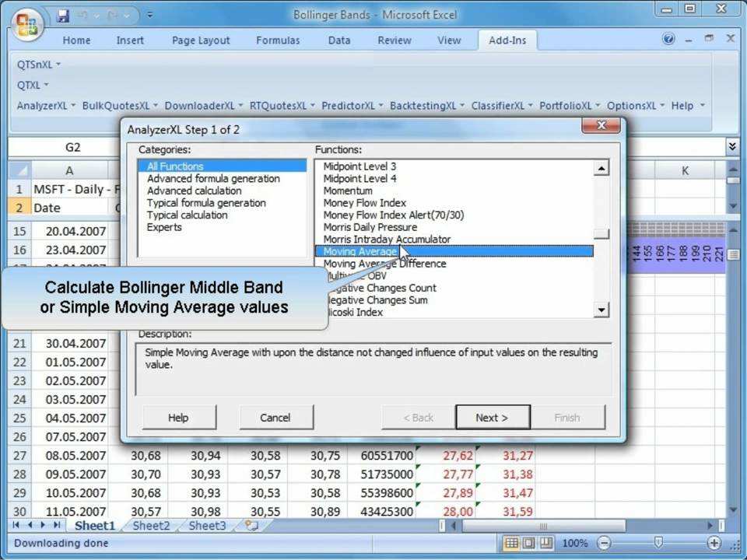Choose Money Flow Index function
747x560 pixels.
[364, 203]
